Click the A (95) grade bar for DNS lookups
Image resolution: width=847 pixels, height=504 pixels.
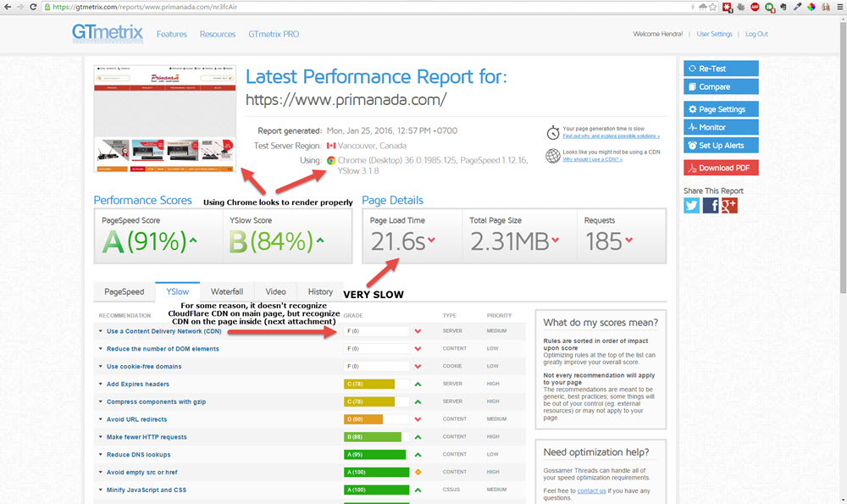tap(376, 455)
